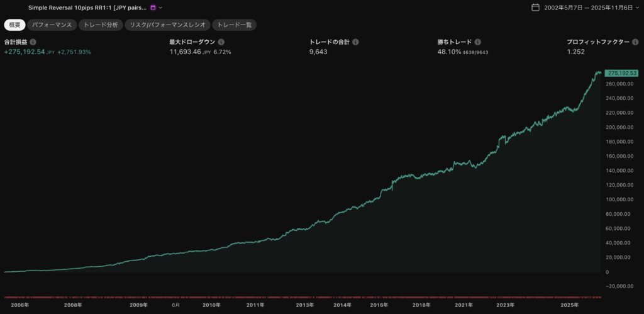Click info icon next to 最大ドローダウン

point(221,42)
